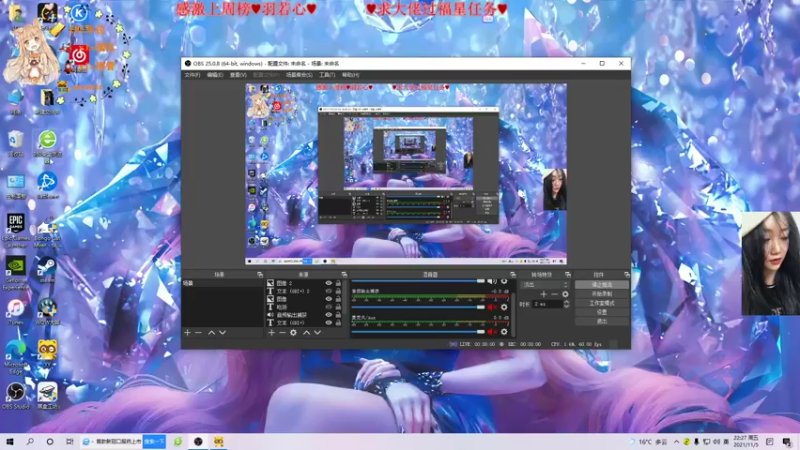
Task: Lock the 图像 2 source
Action: 338,283
